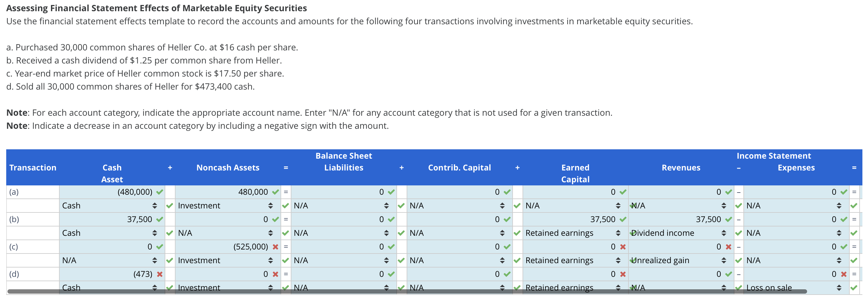
Task: Click the 'Contrib. Capital' column header
Action: [x=459, y=168]
